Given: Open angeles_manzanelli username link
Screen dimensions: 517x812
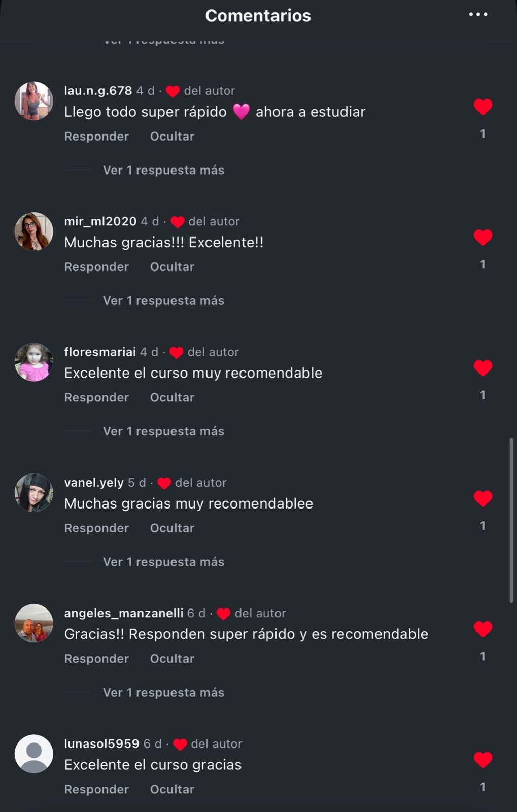Looking at the screenshot, I should 124,613.
